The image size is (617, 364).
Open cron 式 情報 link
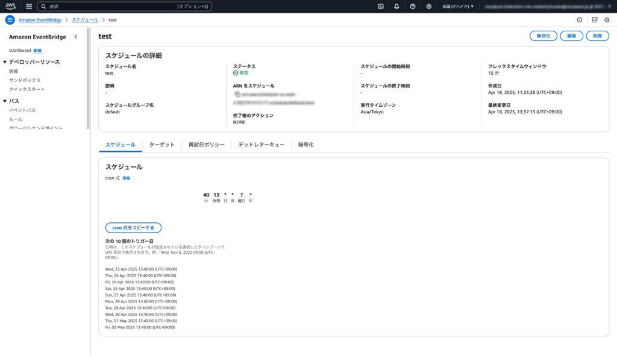(126, 178)
